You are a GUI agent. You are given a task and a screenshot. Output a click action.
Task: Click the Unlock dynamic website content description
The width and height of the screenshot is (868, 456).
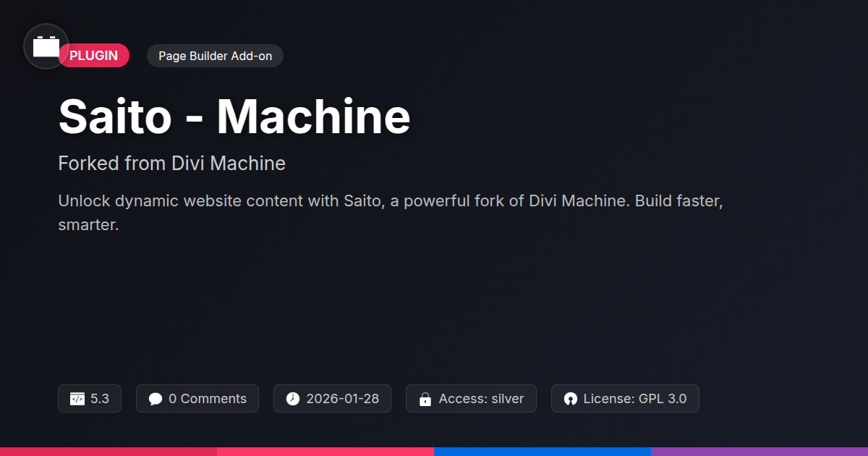391,213
